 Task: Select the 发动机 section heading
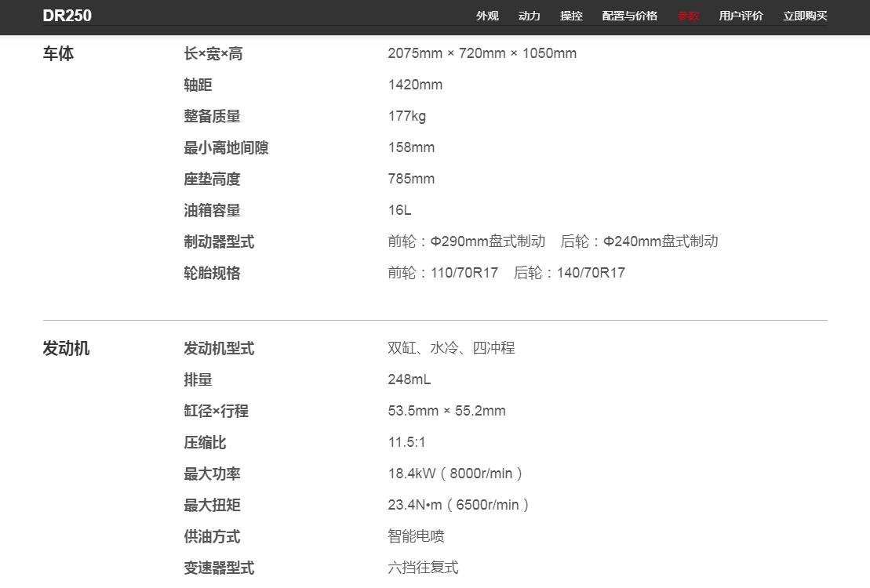(x=66, y=348)
